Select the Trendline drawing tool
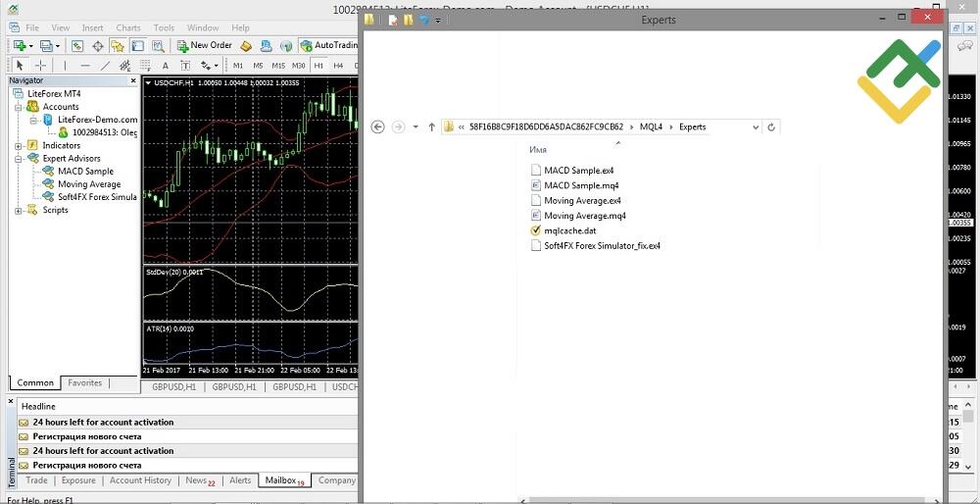 (x=106, y=65)
